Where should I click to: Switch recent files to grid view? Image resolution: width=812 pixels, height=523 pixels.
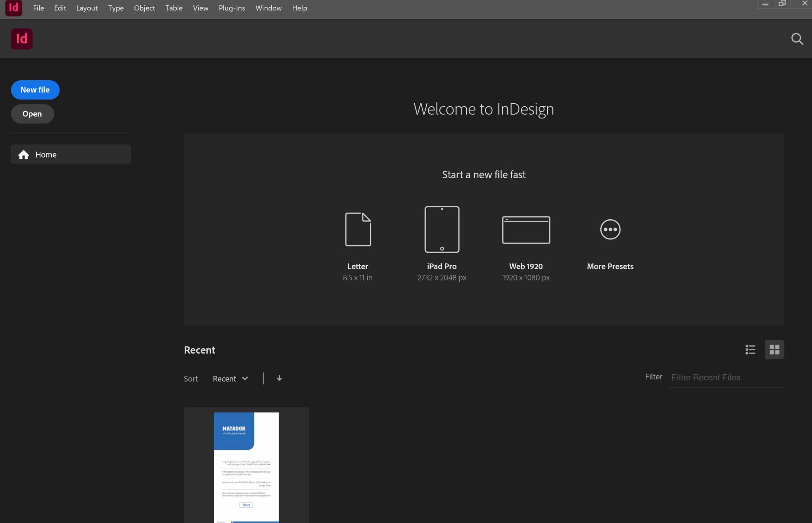click(x=774, y=349)
